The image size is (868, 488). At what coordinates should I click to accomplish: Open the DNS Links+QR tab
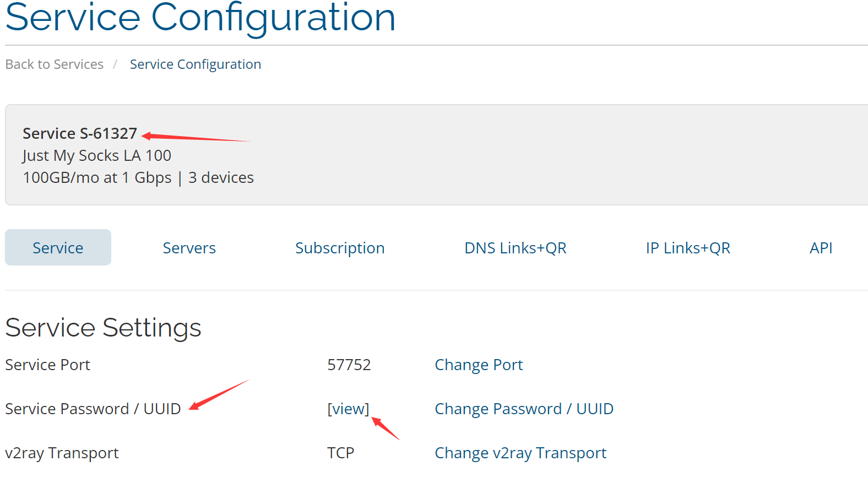515,248
